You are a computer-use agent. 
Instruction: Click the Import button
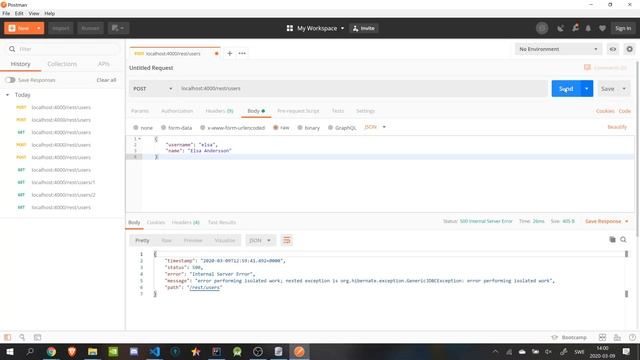[60, 28]
